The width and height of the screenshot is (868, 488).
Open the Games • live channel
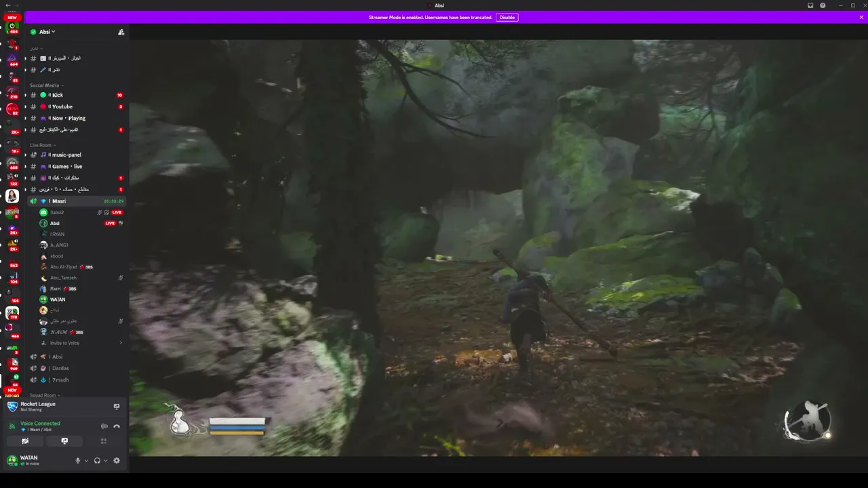point(75,166)
